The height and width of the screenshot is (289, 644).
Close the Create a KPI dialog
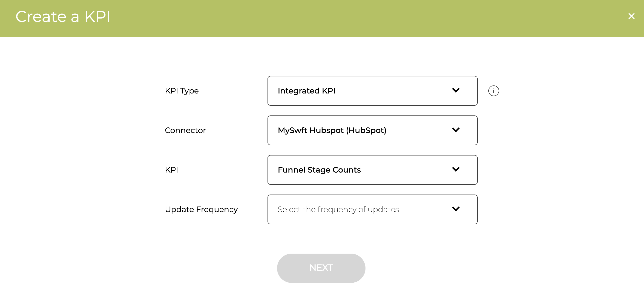click(631, 16)
